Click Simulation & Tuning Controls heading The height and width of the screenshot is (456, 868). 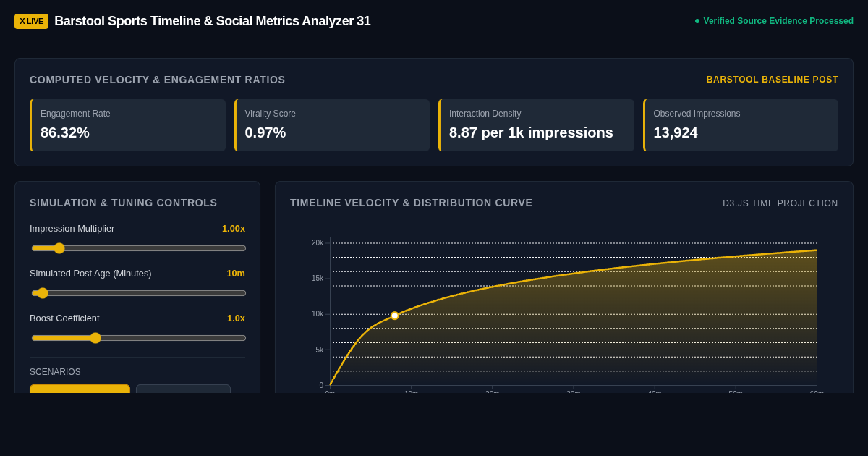point(124,203)
